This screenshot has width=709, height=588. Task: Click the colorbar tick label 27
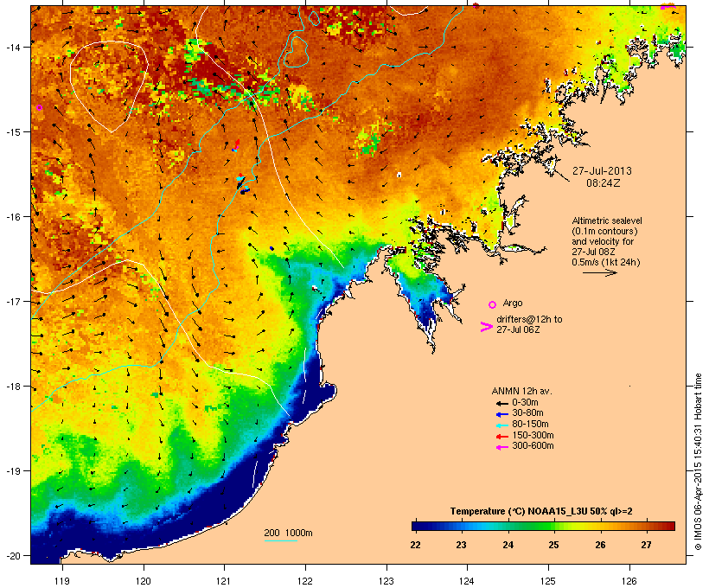[x=647, y=545]
